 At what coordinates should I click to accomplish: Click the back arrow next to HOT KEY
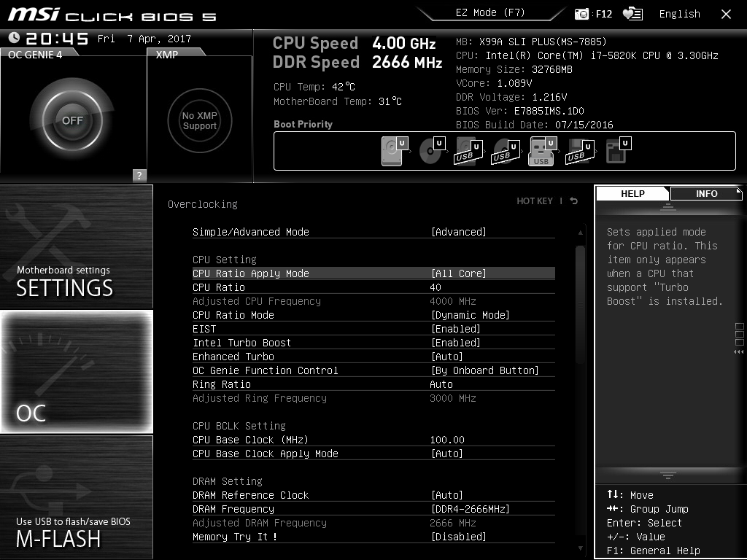pos(574,201)
